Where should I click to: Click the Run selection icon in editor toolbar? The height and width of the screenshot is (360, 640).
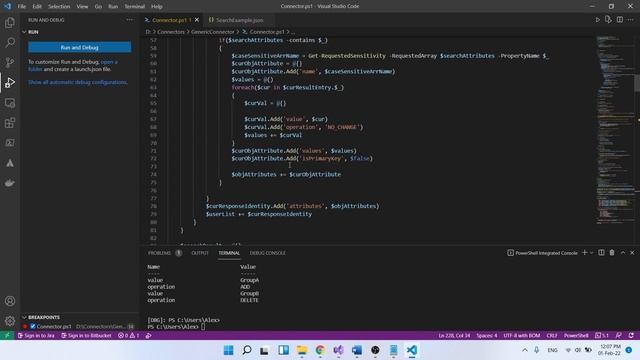(608, 20)
